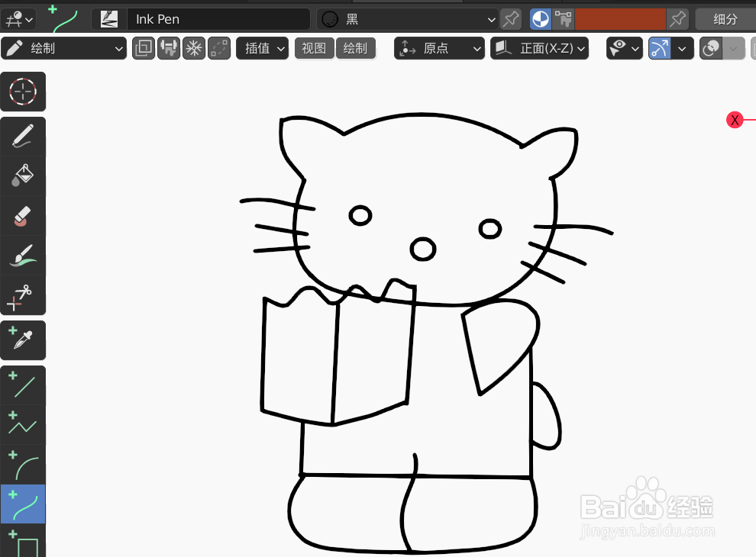Pin the active material slot

pos(510,18)
